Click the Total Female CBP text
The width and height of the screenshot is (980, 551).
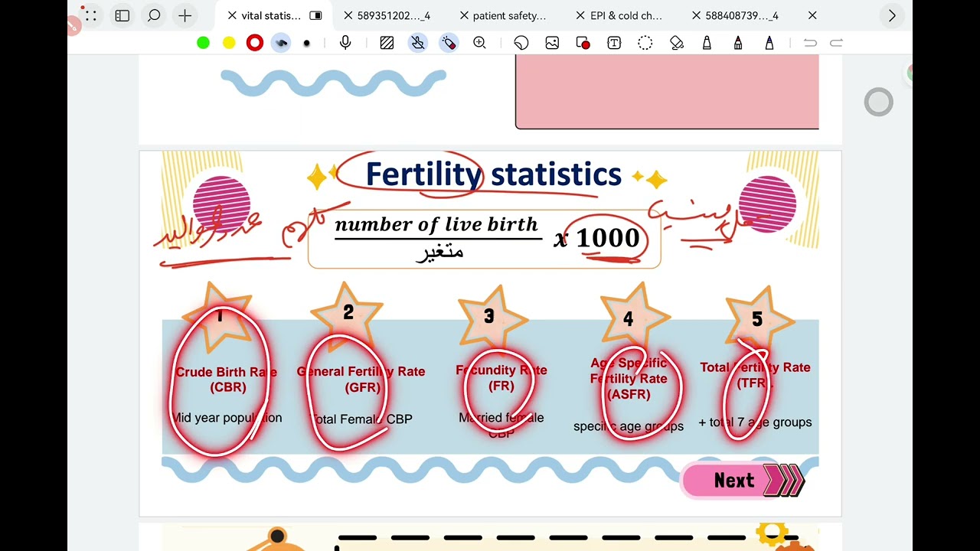tap(361, 419)
